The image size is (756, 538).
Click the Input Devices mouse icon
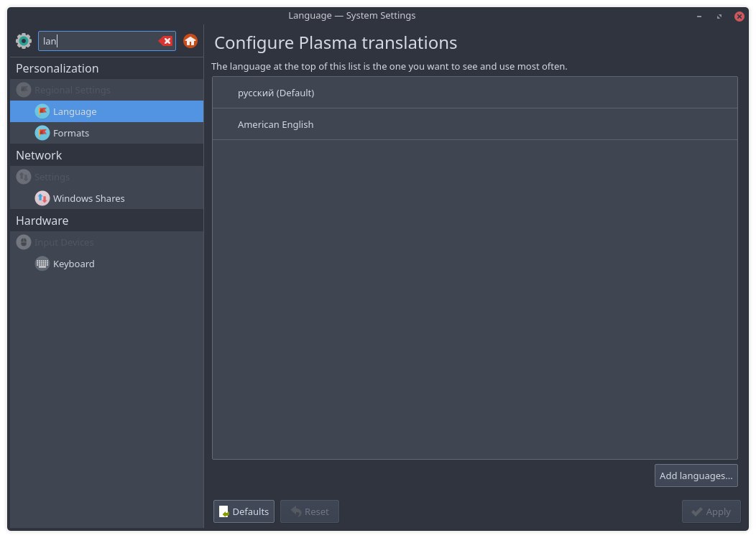point(23,242)
